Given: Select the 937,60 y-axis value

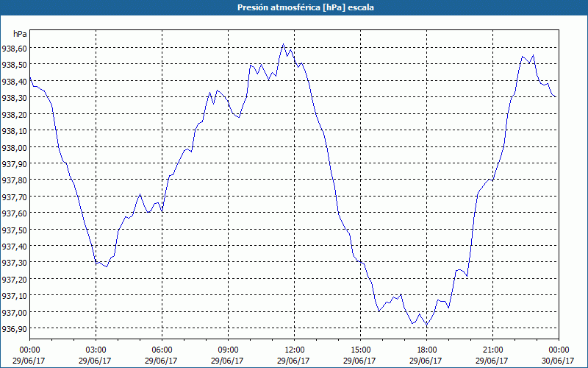Looking at the screenshot, I should pos(14,213).
